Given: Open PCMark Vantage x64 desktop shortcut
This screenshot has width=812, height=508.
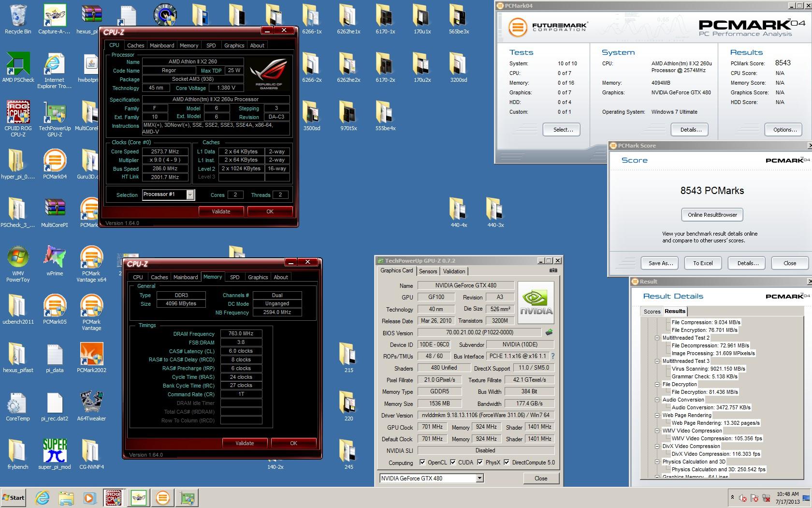Looking at the screenshot, I should (x=91, y=264).
